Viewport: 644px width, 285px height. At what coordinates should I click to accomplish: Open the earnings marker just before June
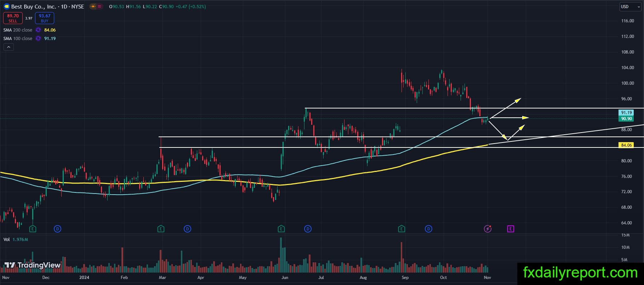coord(281,229)
